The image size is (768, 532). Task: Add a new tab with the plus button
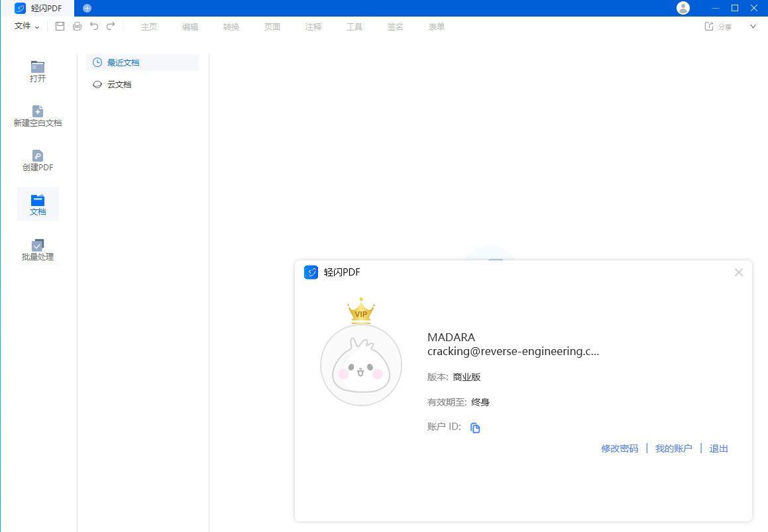pos(87,8)
